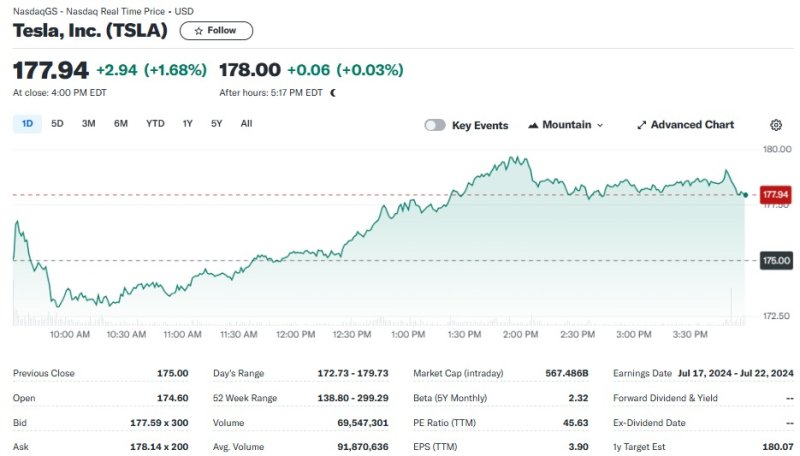Show the All time range
This screenshot has height=456, width=800.
click(246, 124)
